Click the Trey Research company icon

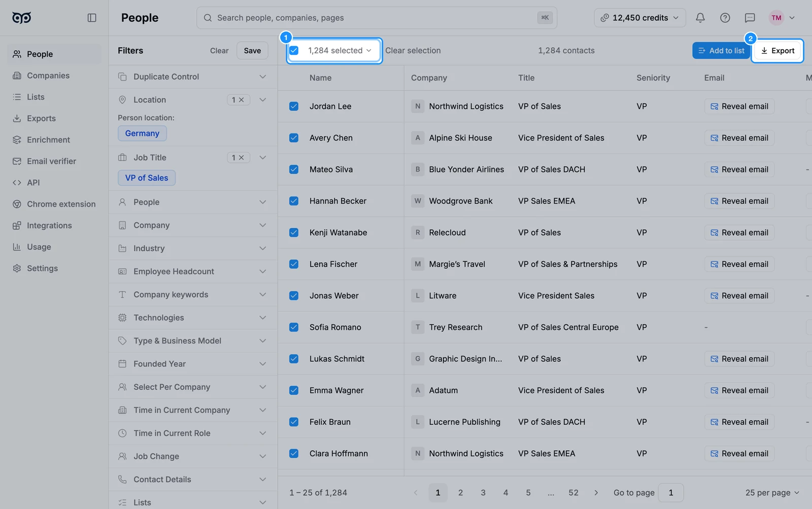click(x=418, y=327)
